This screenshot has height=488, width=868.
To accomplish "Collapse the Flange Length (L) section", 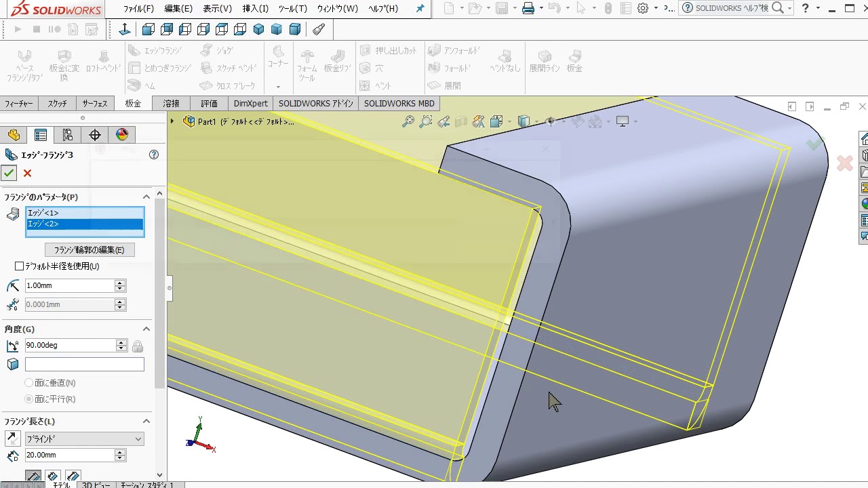I will tap(146, 421).
